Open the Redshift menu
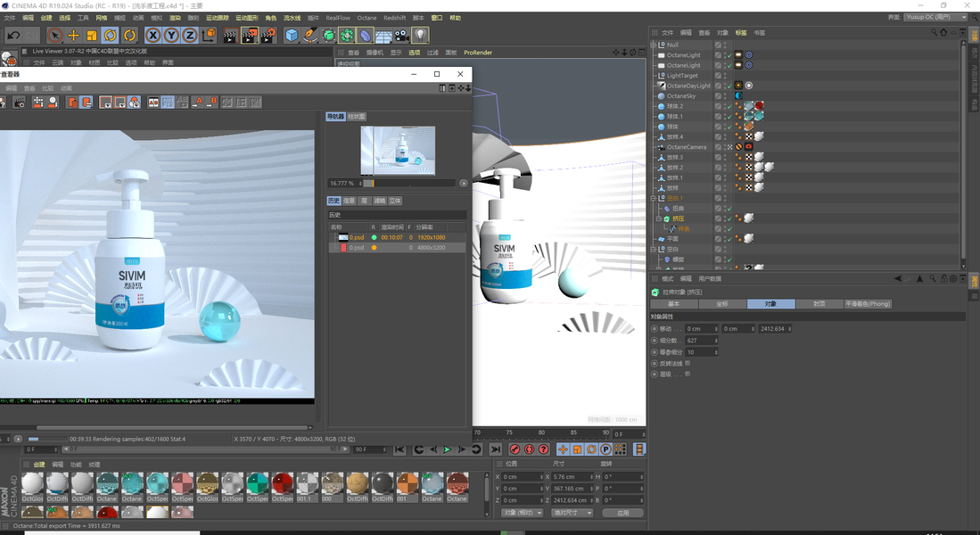 click(x=394, y=18)
